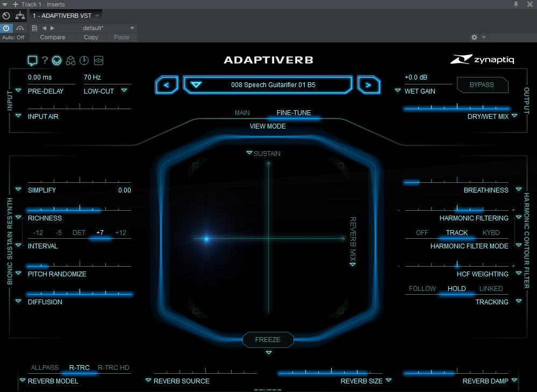Image resolution: width=537 pixels, height=392 pixels.
Task: Pin the plugin window with pin icon
Action: click(515, 4)
